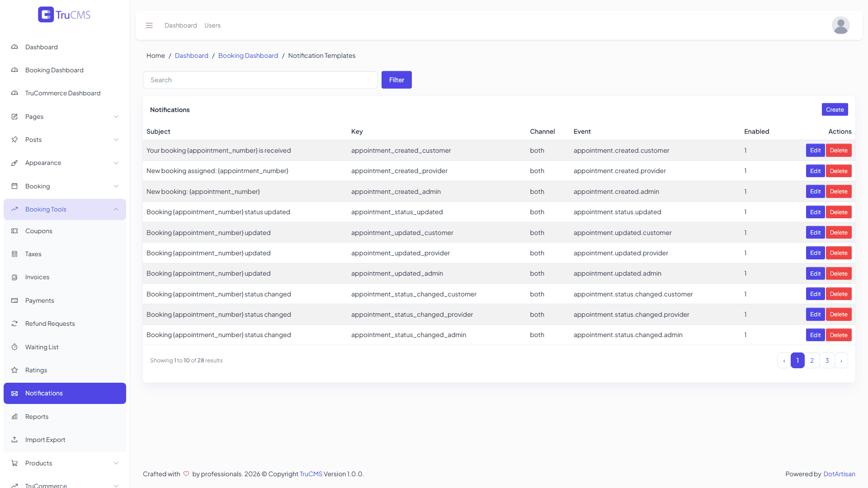
Task: Go to page 3 of results
Action: pos(827,361)
